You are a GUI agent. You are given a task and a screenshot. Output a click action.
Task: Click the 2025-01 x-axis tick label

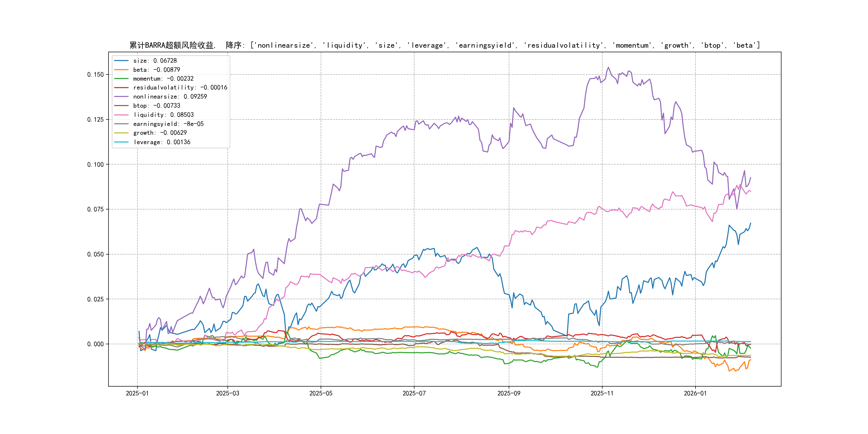pyautogui.click(x=137, y=394)
